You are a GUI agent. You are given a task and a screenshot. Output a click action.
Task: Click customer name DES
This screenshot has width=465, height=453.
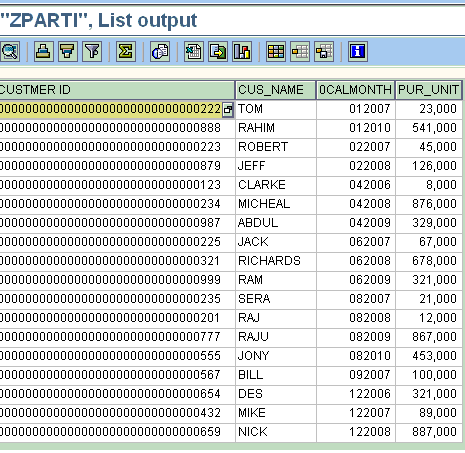point(250,394)
